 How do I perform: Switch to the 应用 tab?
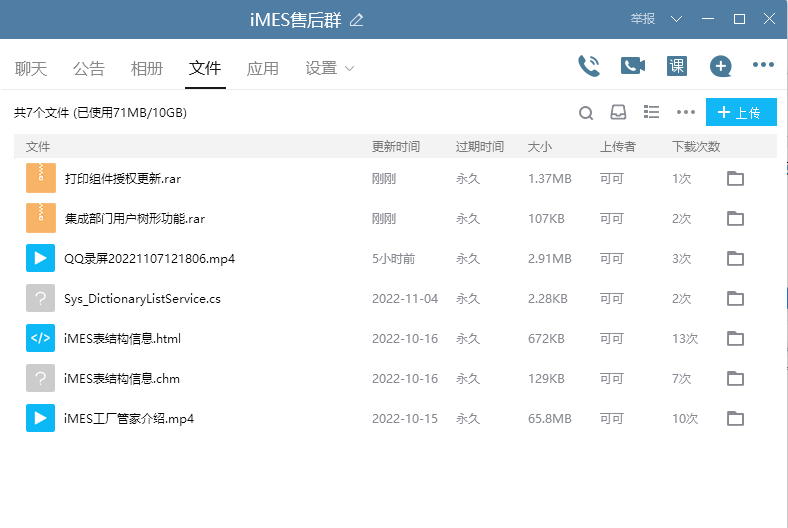click(x=263, y=68)
